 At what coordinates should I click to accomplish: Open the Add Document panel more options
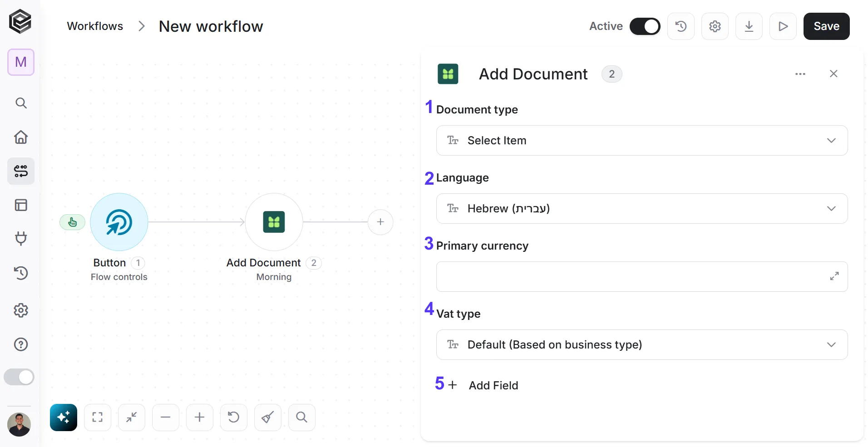click(x=800, y=74)
